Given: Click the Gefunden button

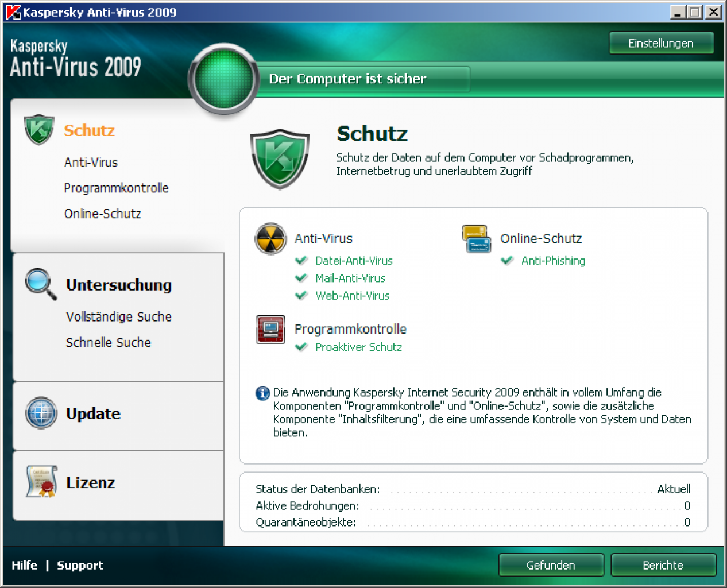Looking at the screenshot, I should (x=551, y=565).
